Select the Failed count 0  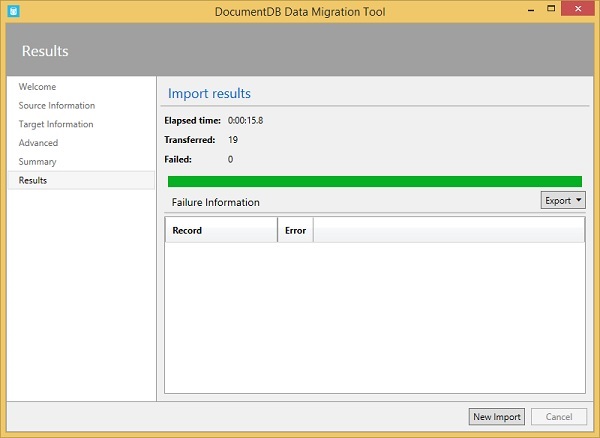230,160
